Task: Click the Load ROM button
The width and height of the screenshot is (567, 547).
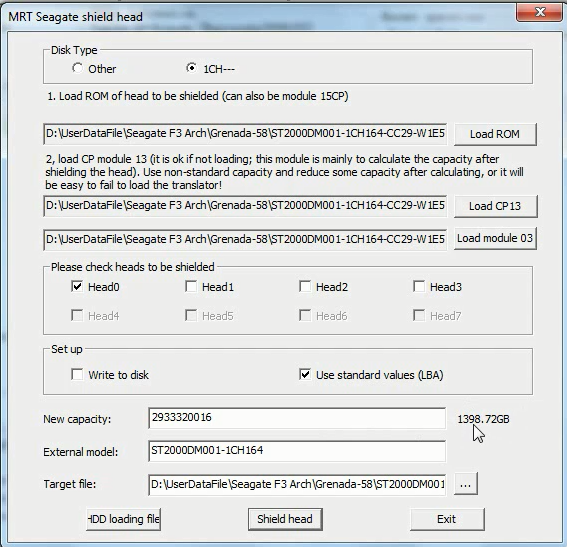Action: coord(495,134)
